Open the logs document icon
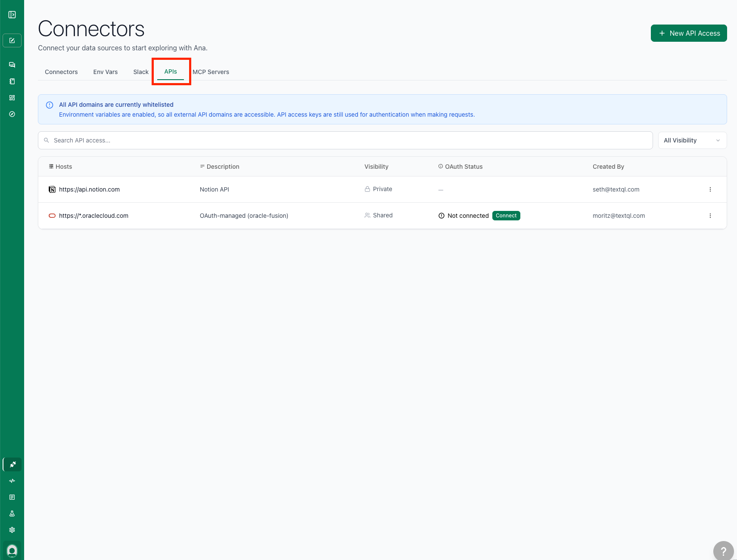737x560 pixels. 12,497
